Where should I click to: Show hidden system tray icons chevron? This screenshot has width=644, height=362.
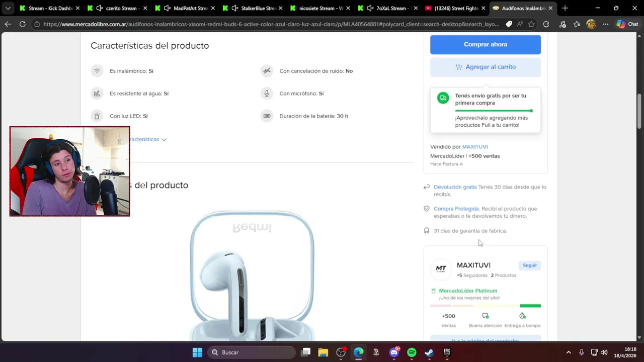tap(569, 352)
